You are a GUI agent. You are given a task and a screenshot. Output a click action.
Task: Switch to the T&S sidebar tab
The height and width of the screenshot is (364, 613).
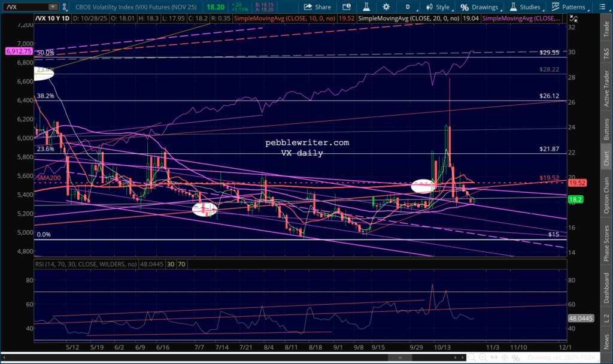(x=606, y=53)
